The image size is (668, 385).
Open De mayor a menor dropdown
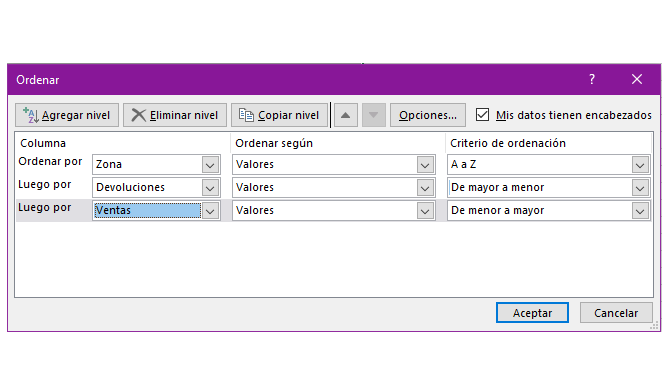640,188
